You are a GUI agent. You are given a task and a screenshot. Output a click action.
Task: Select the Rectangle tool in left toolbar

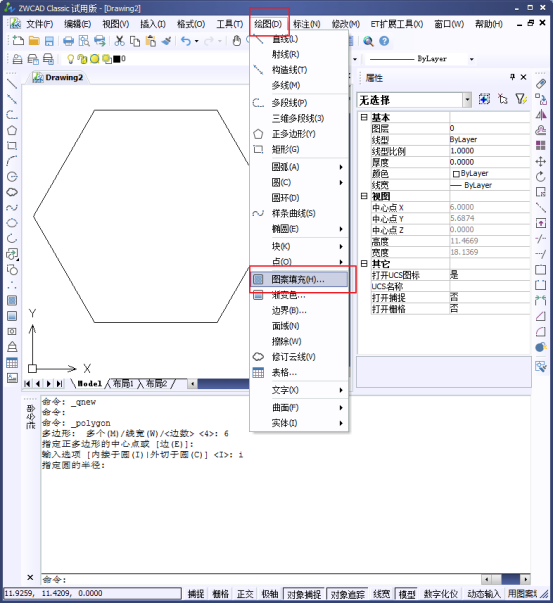click(x=12, y=146)
